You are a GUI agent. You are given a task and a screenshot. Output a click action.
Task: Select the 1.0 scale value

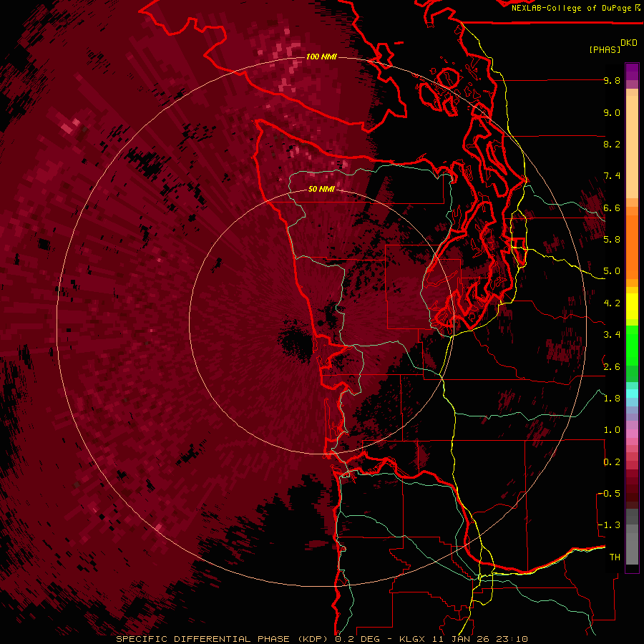[x=612, y=430]
